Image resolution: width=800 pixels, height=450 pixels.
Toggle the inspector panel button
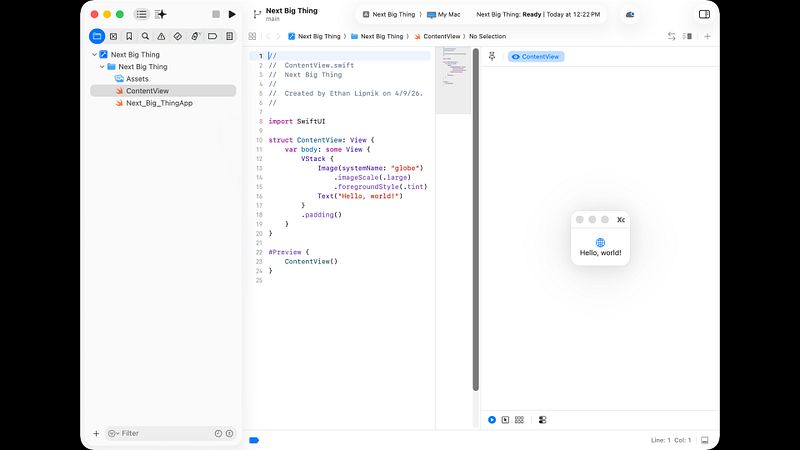click(704, 14)
